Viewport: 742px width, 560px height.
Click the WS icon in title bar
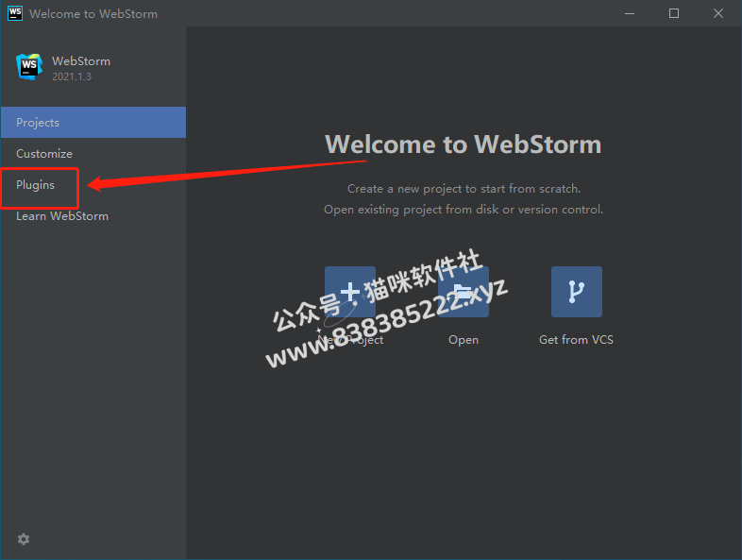pos(15,13)
